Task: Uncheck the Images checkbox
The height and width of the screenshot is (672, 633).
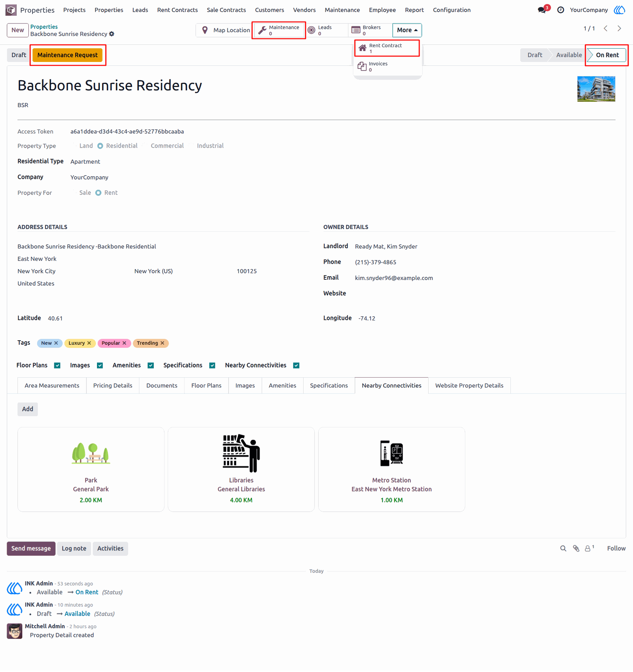Action: [x=100, y=365]
